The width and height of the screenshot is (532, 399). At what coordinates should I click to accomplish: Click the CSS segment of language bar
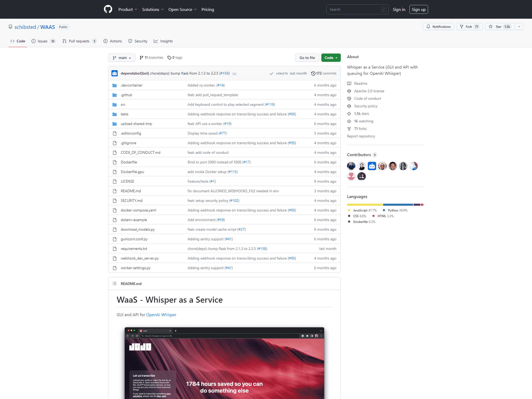pos(417,205)
